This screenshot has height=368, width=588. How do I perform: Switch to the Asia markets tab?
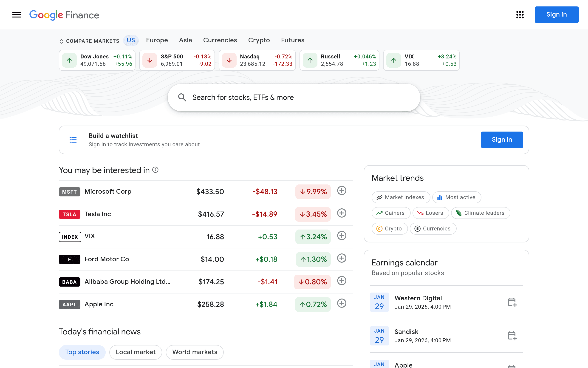[x=185, y=40]
